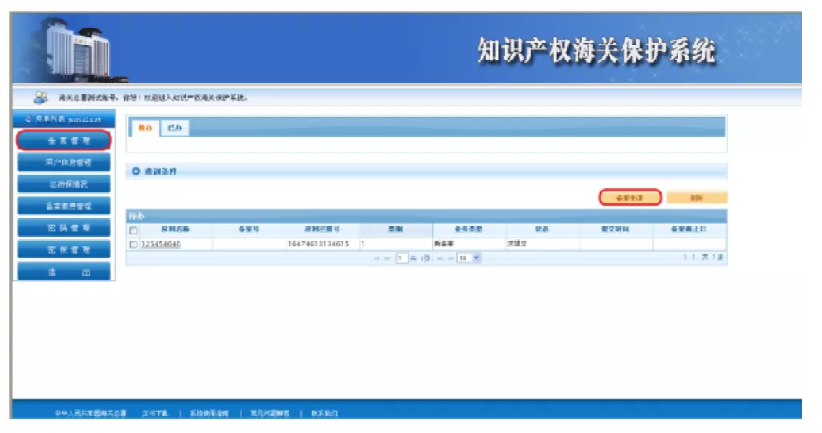Image resolution: width=822 pixels, height=433 pixels.
Task: Open the 联系我们 footer link
Action: (325, 413)
